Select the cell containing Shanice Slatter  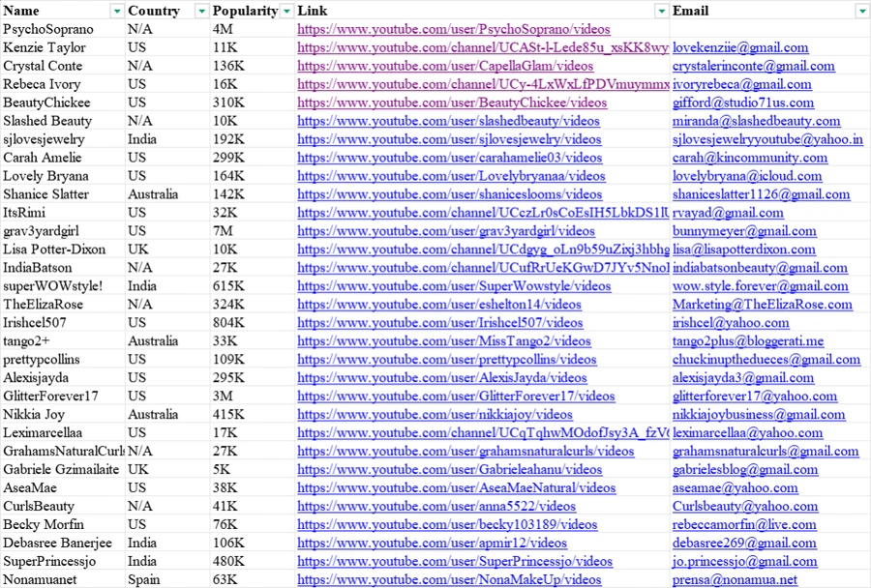(63, 194)
